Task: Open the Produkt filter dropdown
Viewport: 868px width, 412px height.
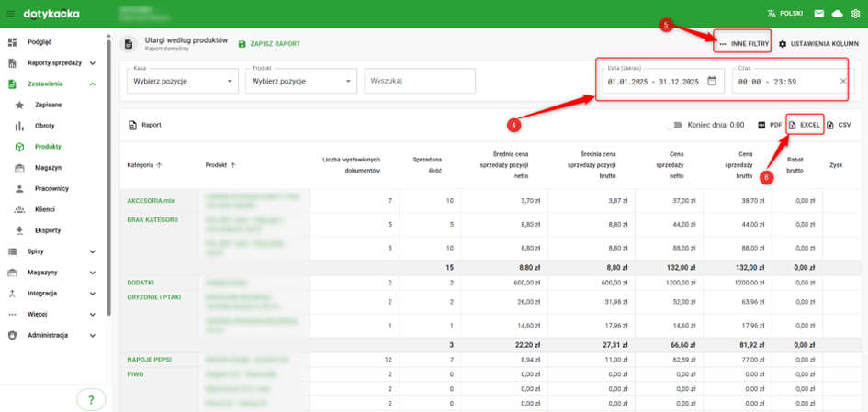Action: click(300, 82)
